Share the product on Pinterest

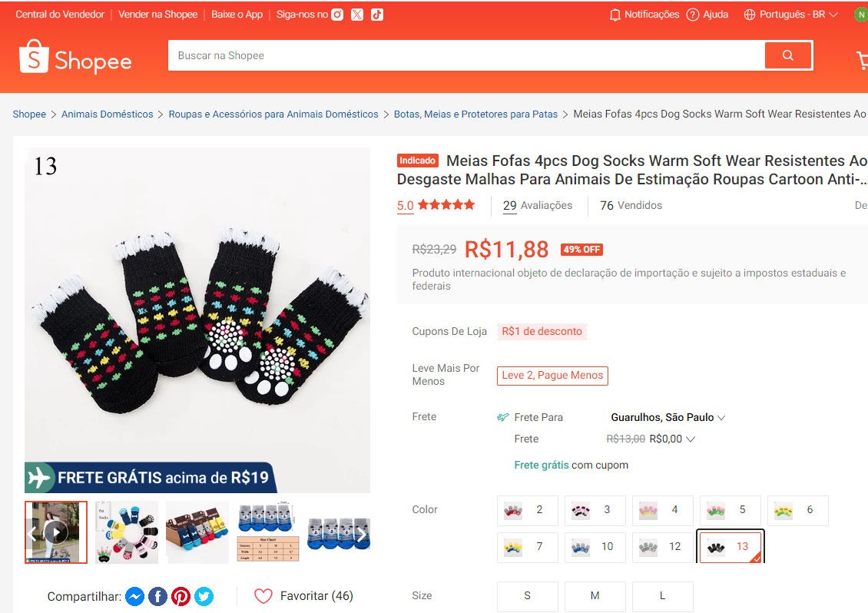181,596
